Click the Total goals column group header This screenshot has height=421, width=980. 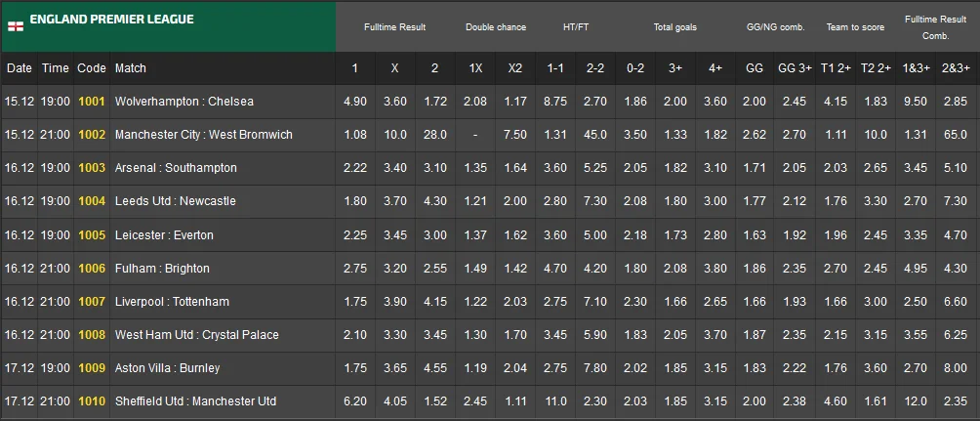tap(674, 27)
